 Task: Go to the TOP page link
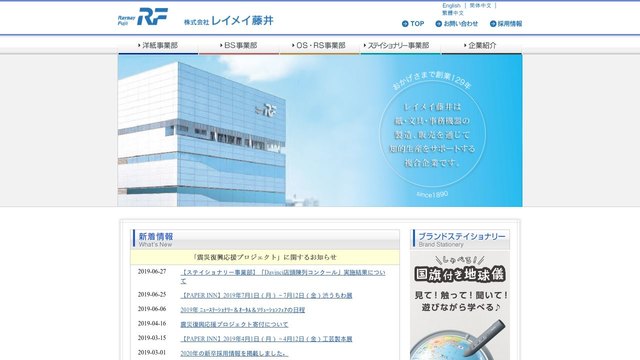(x=417, y=24)
